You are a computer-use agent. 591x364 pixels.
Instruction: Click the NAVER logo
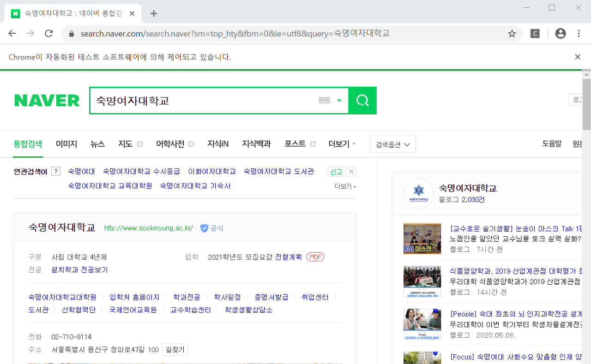point(47,101)
